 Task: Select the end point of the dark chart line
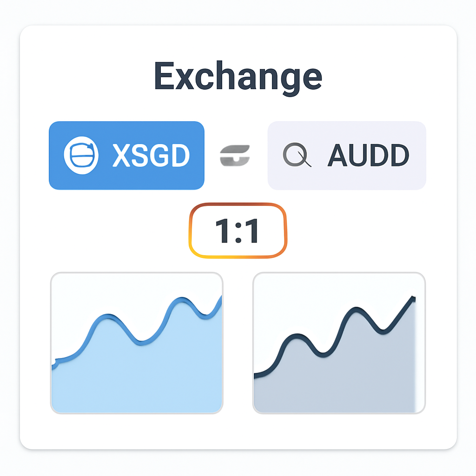413,297
